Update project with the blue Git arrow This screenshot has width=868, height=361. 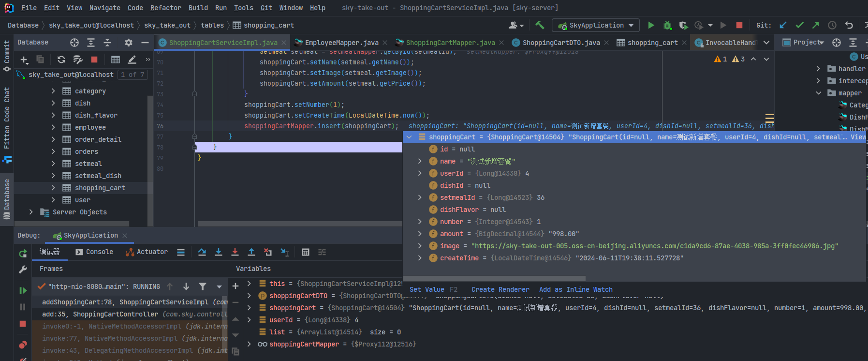click(x=783, y=25)
